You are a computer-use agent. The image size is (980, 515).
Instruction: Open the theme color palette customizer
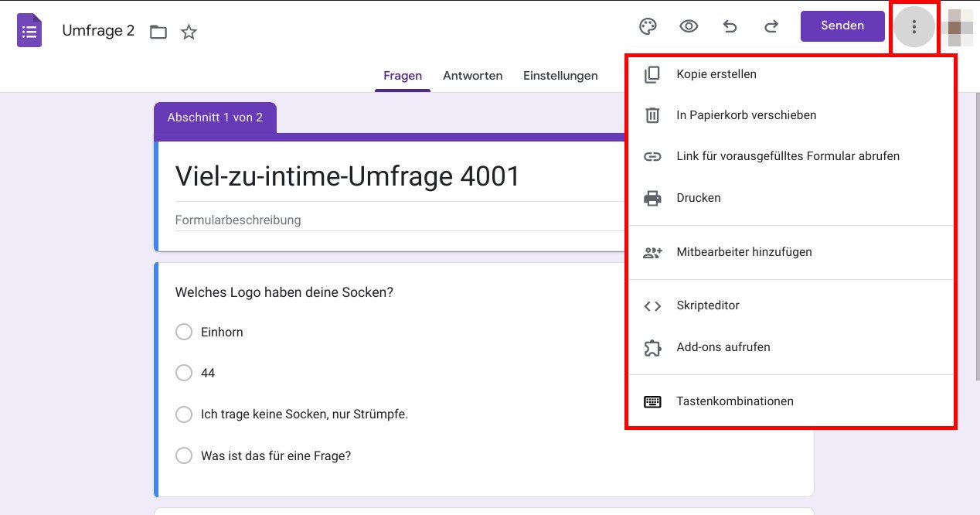[648, 26]
